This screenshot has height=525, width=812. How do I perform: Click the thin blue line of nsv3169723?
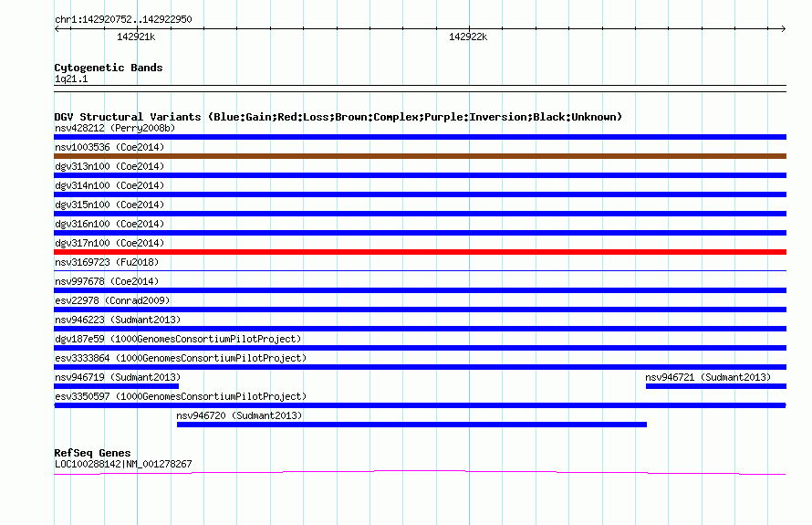420,270
